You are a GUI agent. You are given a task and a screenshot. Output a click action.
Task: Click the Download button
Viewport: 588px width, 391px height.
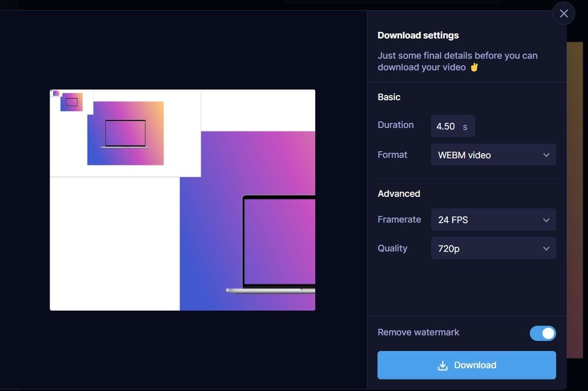(x=466, y=365)
